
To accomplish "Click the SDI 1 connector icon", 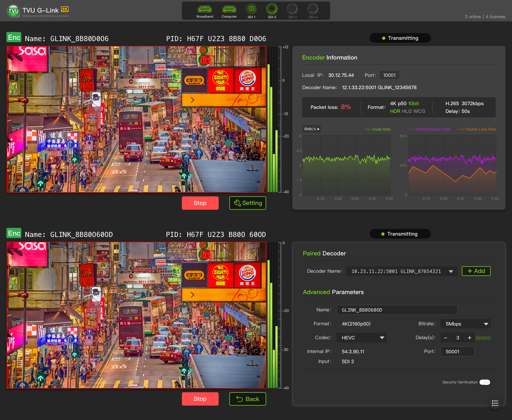I will pyautogui.click(x=251, y=9).
